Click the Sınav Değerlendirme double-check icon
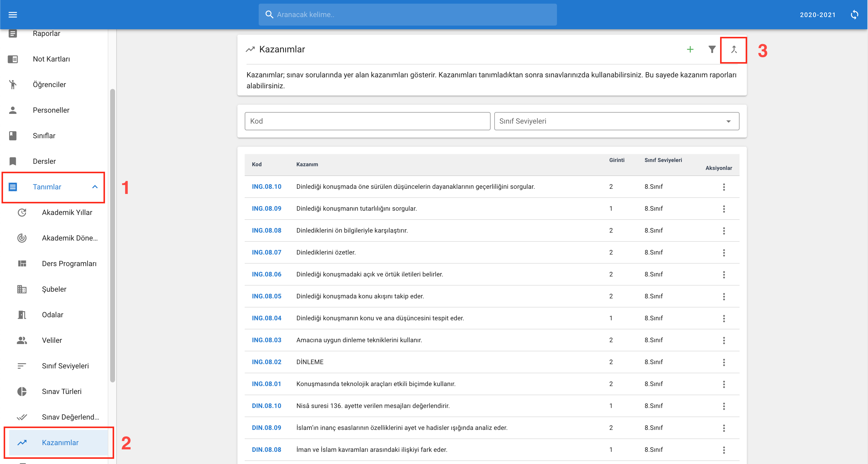 point(22,417)
